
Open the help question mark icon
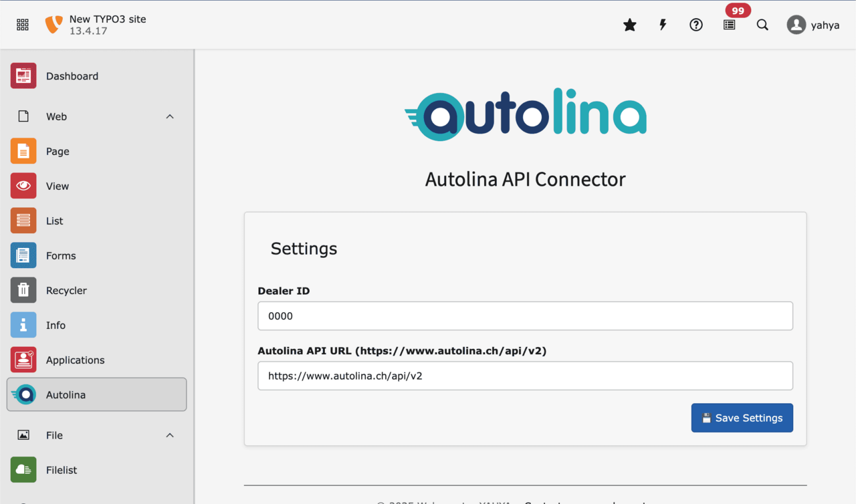pyautogui.click(x=696, y=25)
